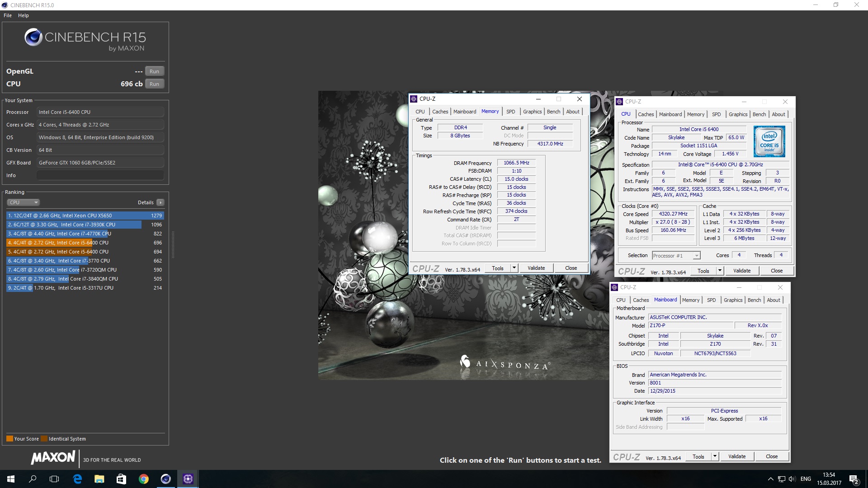The height and width of the screenshot is (488, 868).
Task: Switch to the SPD tab in the Memory window
Action: (510, 112)
